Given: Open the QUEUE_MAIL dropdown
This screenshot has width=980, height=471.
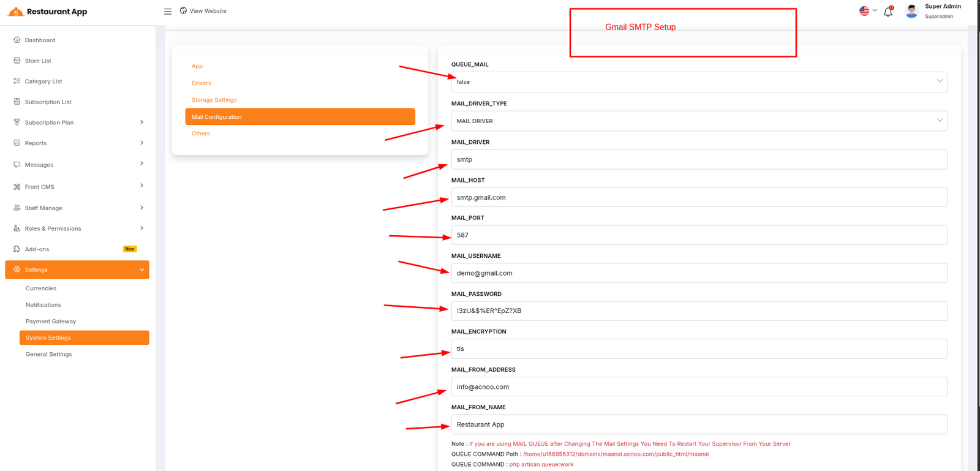Looking at the screenshot, I should coord(699,82).
